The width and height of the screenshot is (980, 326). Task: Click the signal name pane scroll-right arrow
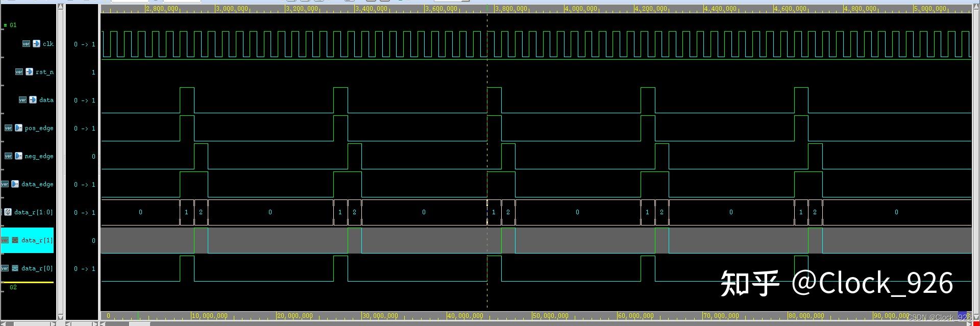click(53, 324)
